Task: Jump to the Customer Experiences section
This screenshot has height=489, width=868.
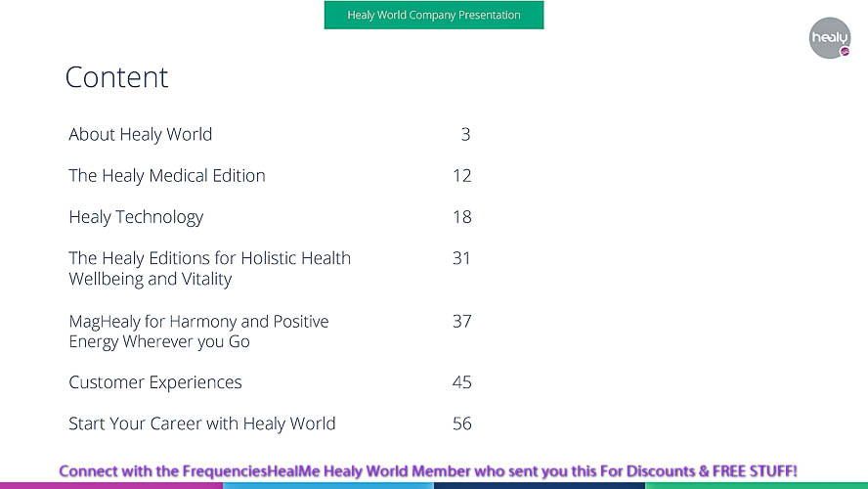Action: [x=155, y=382]
